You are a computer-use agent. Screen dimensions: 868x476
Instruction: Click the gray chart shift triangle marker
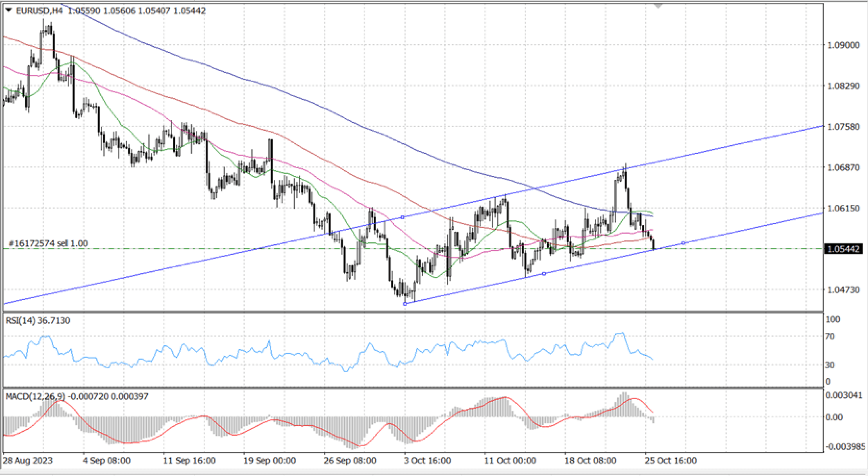658,6
